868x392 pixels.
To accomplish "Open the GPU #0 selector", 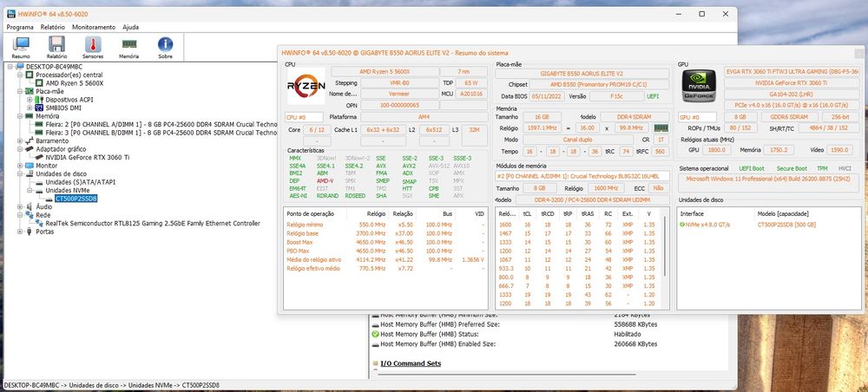I will 698,117.
